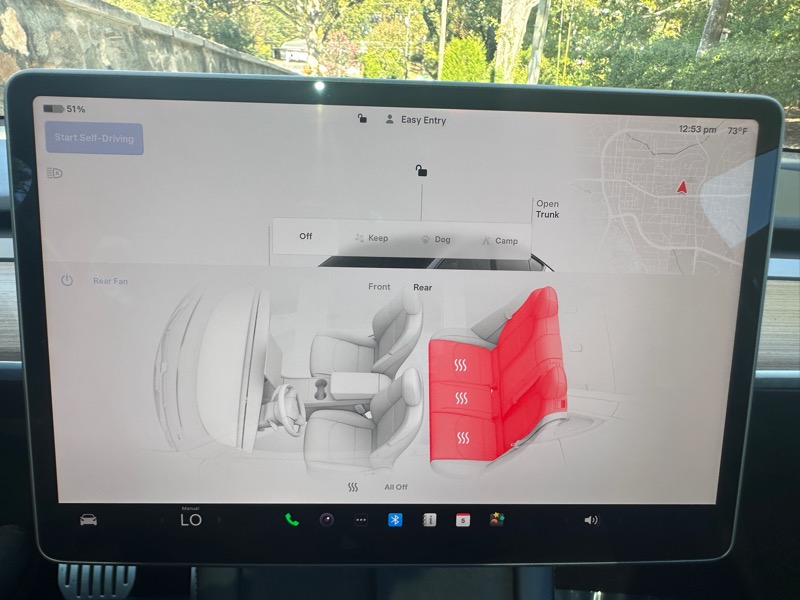Open the Easy Entry profile dropdown
The image size is (800, 600).
pos(416,120)
